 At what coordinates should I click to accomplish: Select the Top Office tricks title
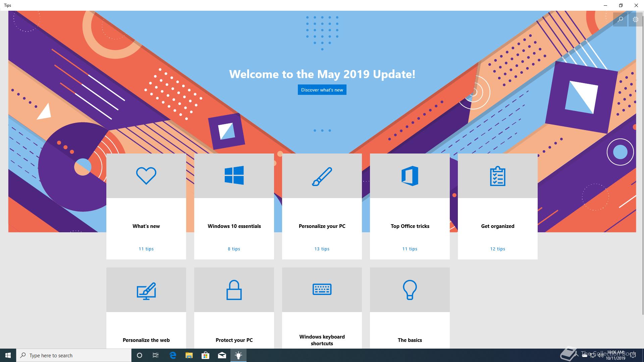(410, 226)
